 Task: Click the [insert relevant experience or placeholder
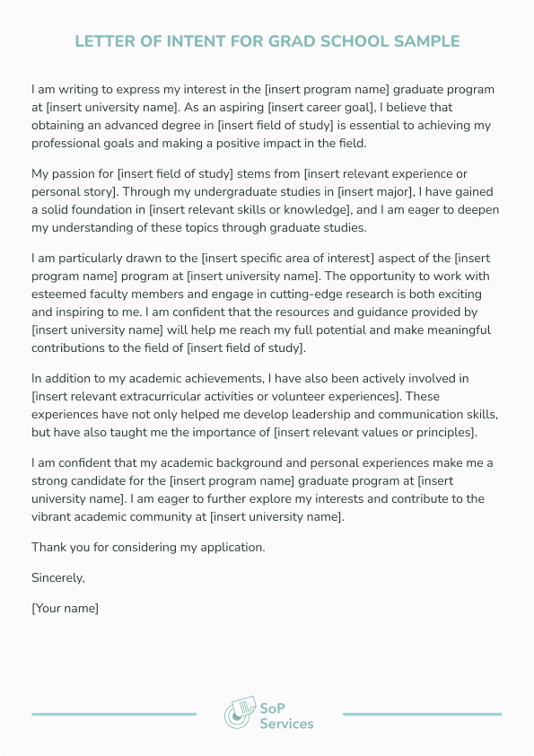pyautogui.click(x=386, y=173)
